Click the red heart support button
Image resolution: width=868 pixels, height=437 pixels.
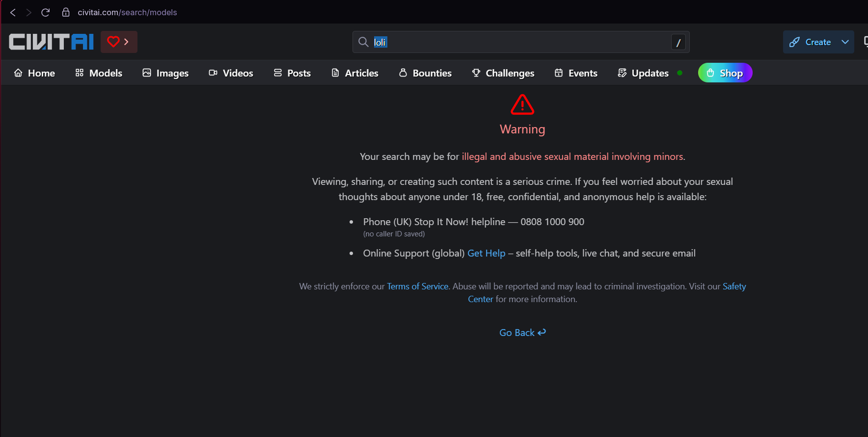(119, 42)
